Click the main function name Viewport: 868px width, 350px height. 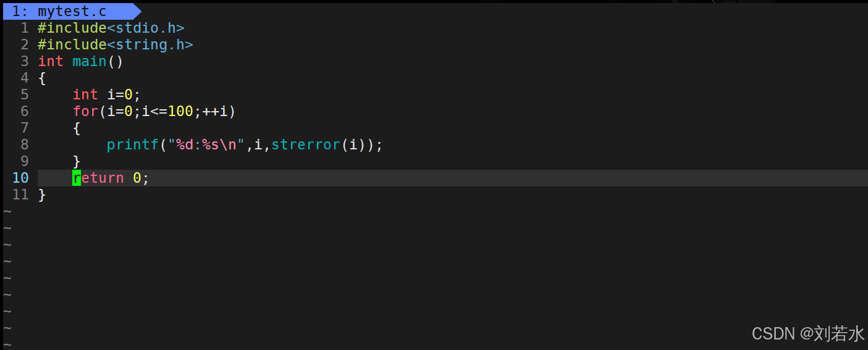(90, 61)
